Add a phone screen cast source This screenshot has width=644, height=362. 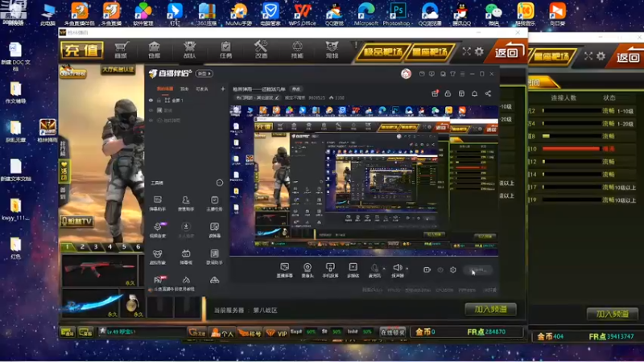[330, 270]
